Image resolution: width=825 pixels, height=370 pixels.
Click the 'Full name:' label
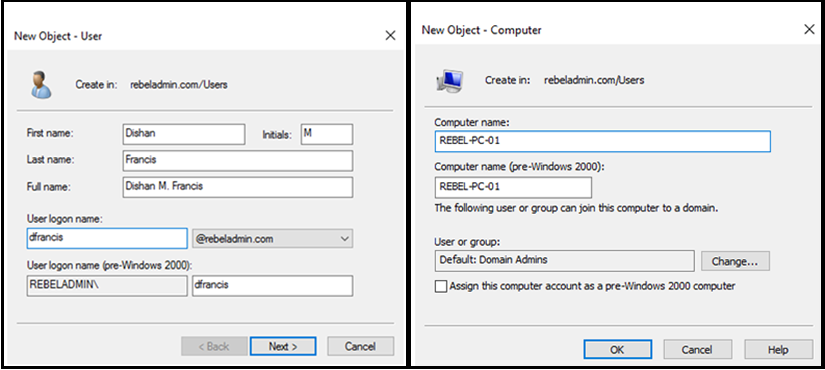(x=48, y=186)
